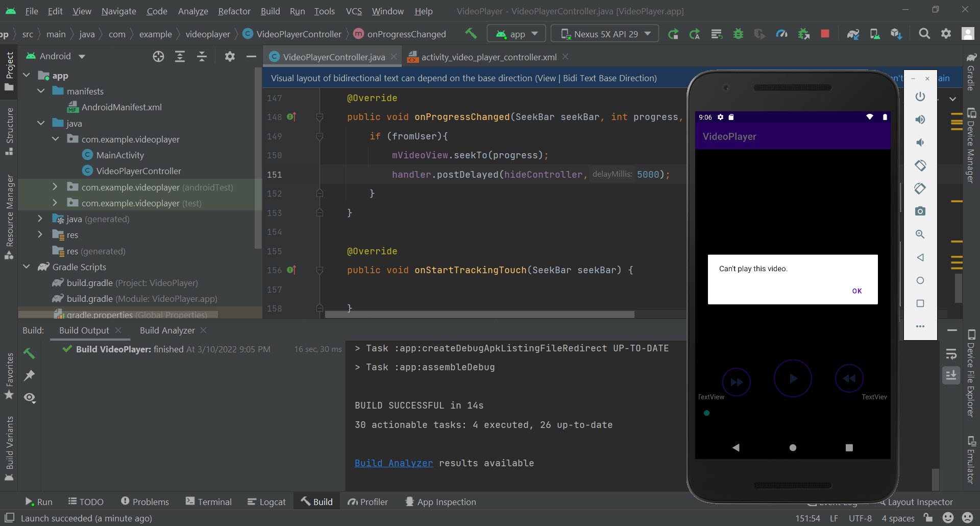Click OK in the emulator dialog
Viewport: 980px width, 526px height.
tap(856, 291)
